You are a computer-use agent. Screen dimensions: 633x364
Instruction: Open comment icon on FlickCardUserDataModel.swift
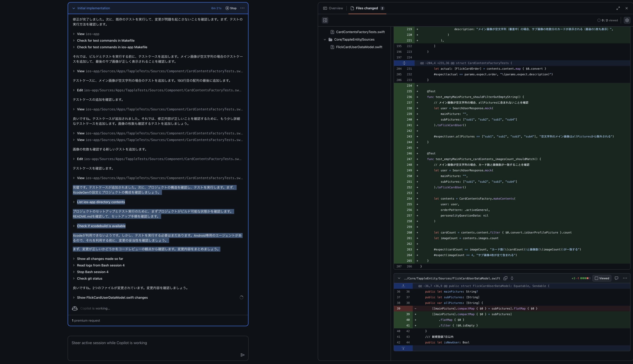pos(616,278)
